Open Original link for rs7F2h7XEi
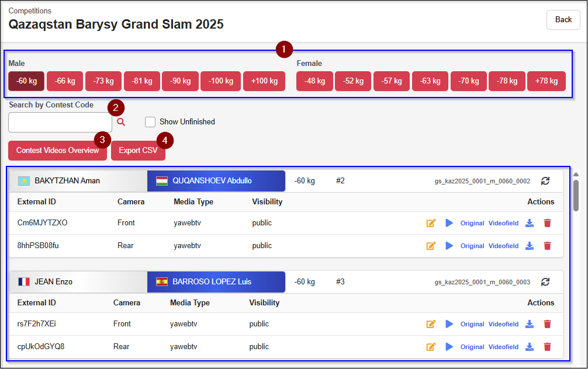 point(472,324)
